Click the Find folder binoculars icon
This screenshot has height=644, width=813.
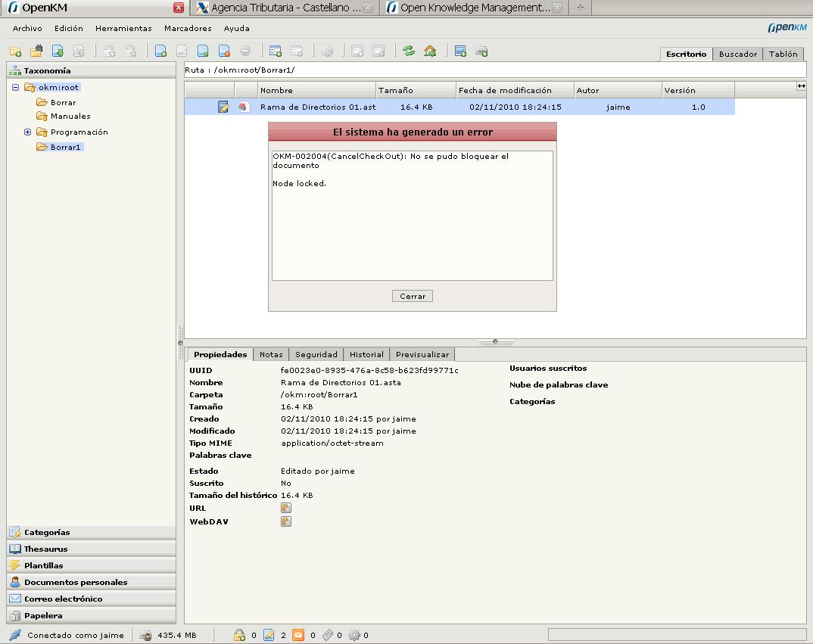(36, 51)
